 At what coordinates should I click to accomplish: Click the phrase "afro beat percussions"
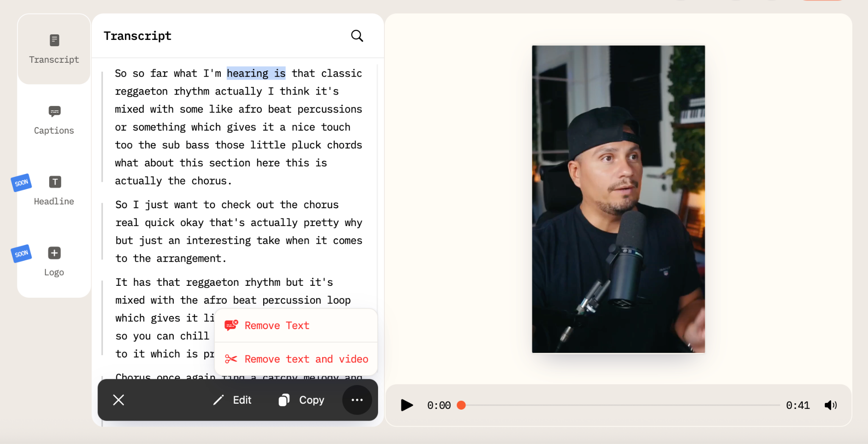(300, 109)
